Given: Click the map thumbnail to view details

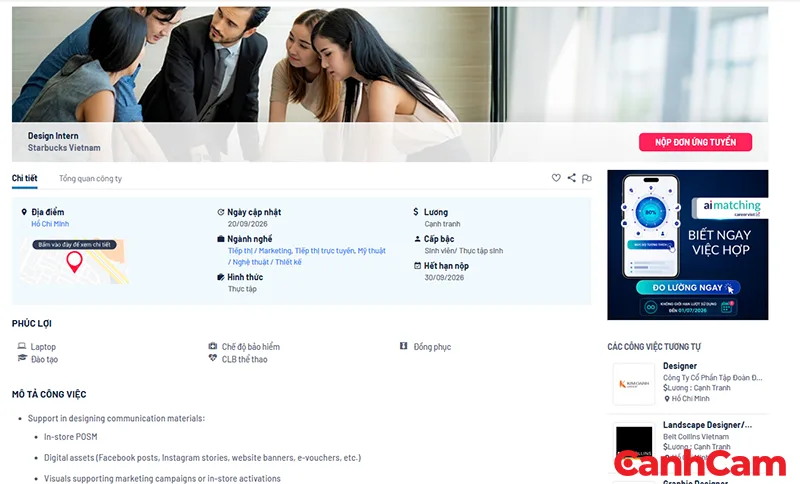Looking at the screenshot, I should (x=74, y=260).
